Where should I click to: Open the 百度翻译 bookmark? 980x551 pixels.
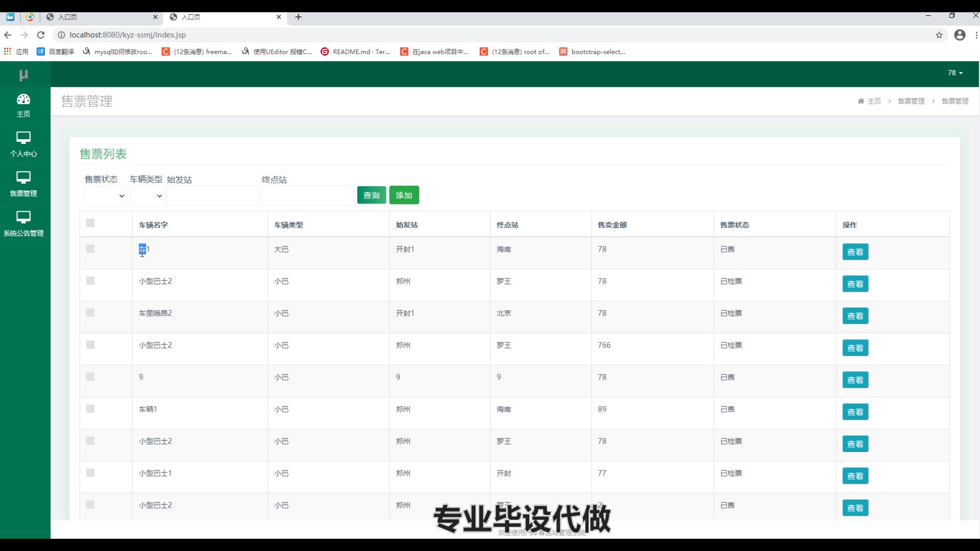55,52
